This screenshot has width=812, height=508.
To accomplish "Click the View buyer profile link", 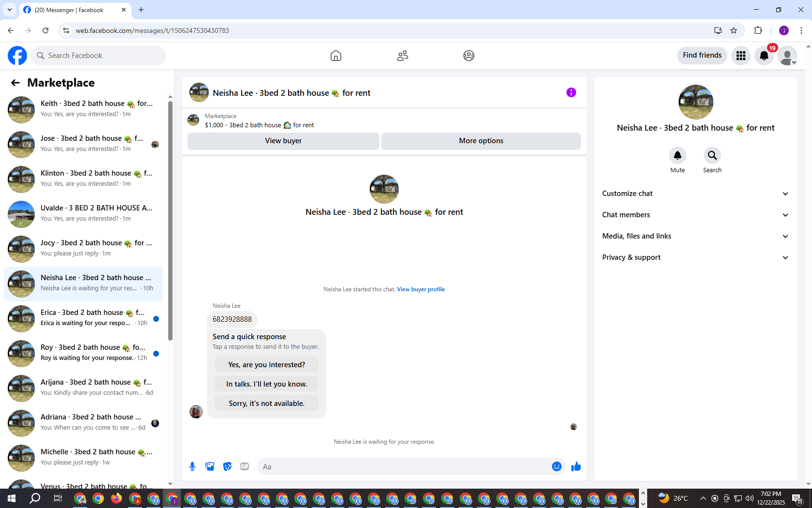I will click(x=421, y=289).
